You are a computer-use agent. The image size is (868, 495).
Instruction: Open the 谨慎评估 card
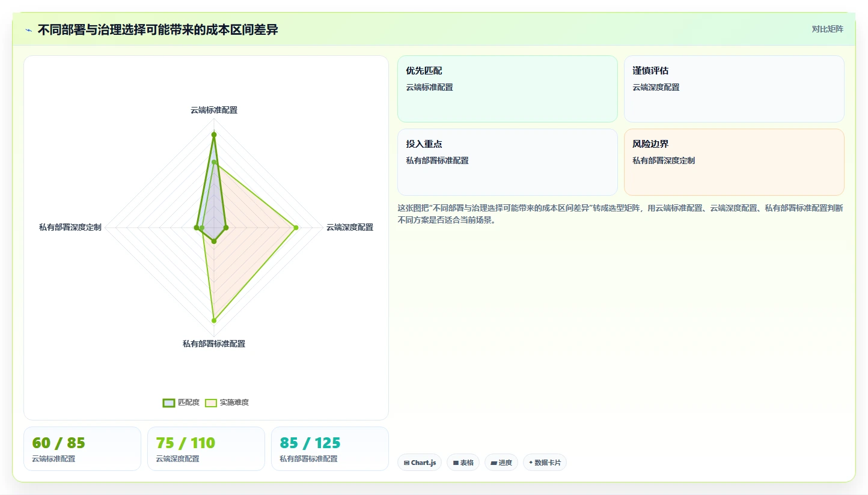point(734,89)
